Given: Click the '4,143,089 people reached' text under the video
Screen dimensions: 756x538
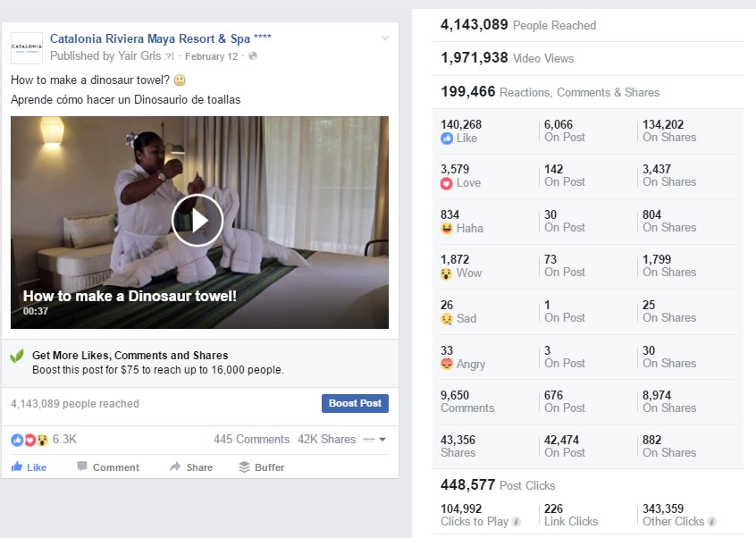Looking at the screenshot, I should (x=75, y=404).
